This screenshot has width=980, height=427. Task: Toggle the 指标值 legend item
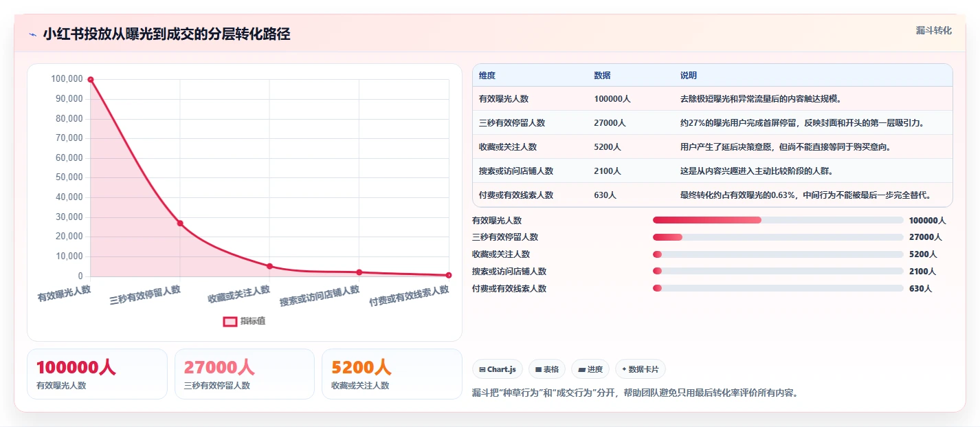[244, 321]
